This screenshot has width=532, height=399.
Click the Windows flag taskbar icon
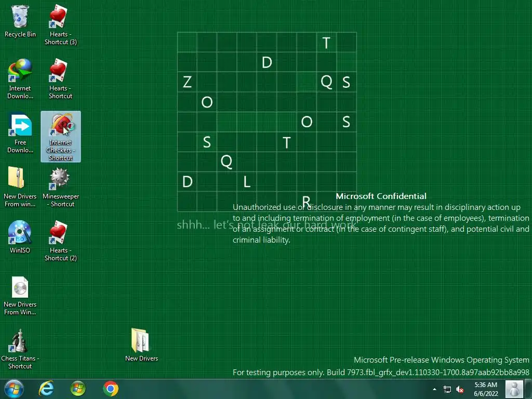click(x=78, y=389)
